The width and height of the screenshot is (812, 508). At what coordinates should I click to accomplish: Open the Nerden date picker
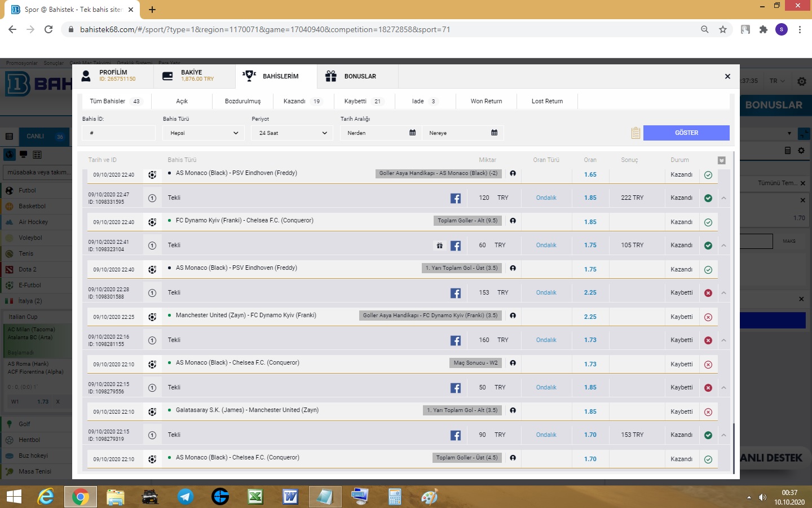pyautogui.click(x=381, y=133)
